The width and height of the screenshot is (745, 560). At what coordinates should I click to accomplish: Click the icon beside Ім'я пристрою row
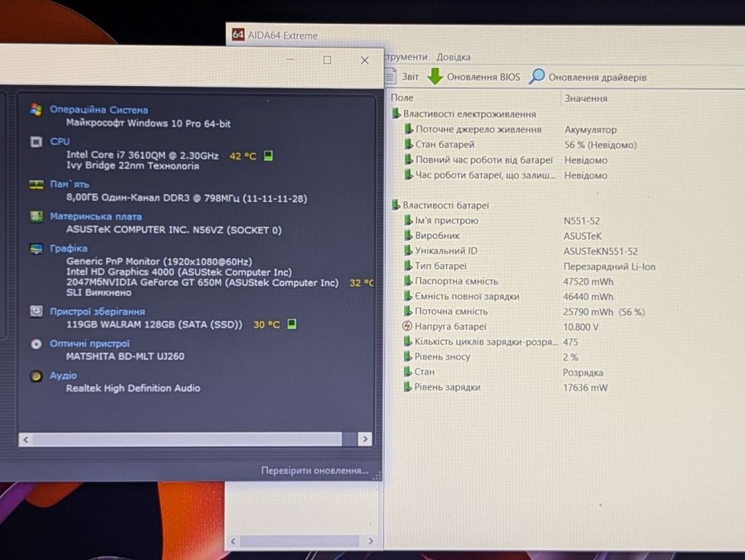(x=407, y=220)
